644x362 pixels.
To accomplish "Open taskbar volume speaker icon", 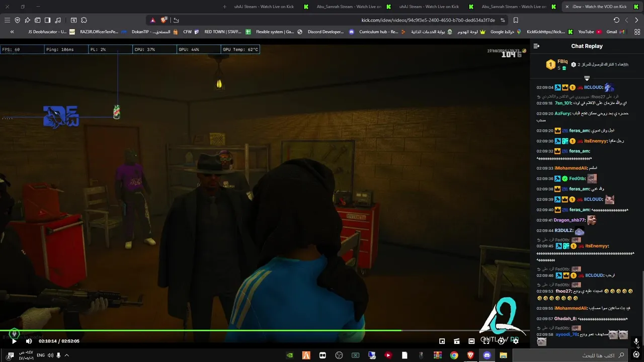I will coord(50,355).
